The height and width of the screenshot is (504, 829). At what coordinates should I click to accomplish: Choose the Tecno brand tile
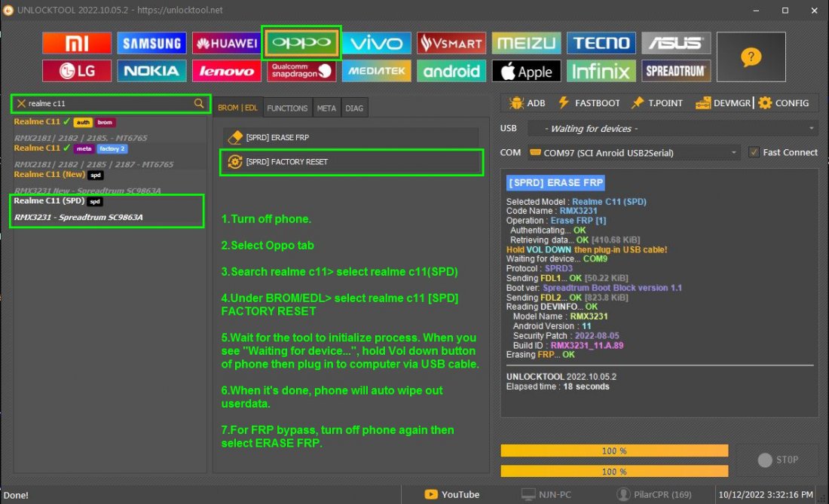601,43
